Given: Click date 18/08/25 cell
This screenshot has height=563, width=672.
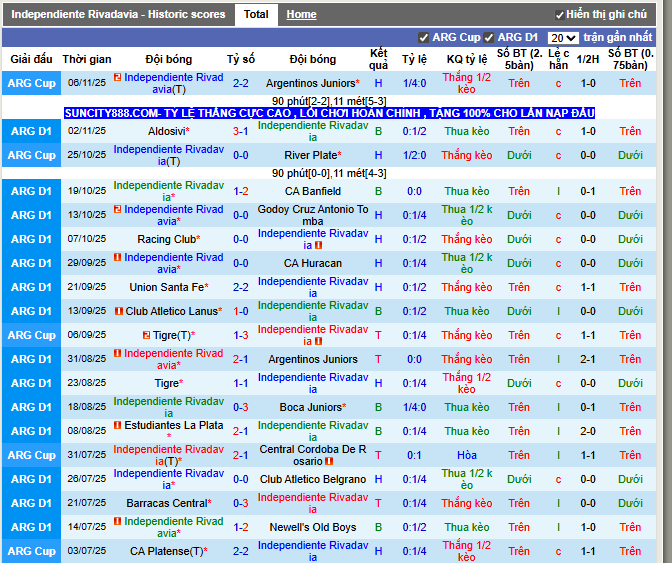Looking at the screenshot, I should coord(87,407).
